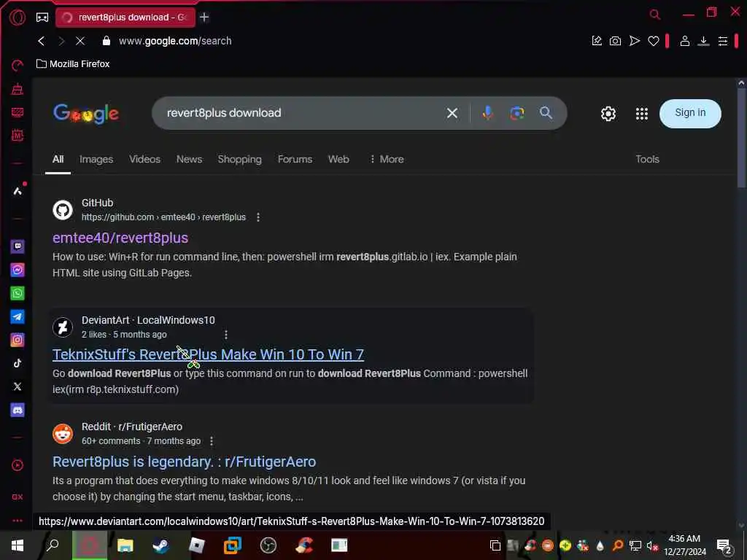Open Aria AI sidebar icon
Viewport: 747px width, 560px height.
[x=18, y=191]
